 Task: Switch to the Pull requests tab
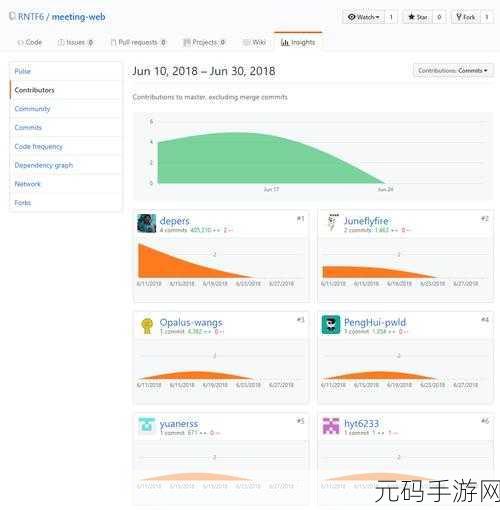[138, 42]
